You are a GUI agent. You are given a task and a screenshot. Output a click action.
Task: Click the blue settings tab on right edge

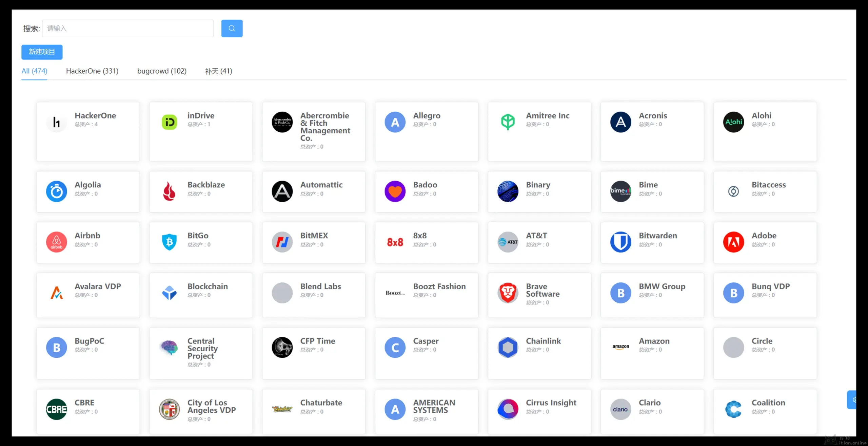(x=852, y=399)
